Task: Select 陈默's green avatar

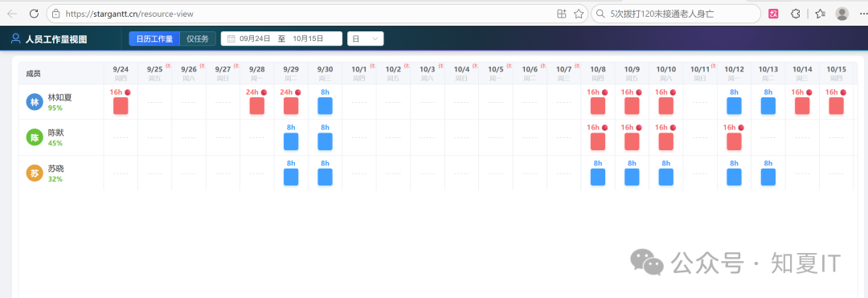Action: click(x=35, y=137)
